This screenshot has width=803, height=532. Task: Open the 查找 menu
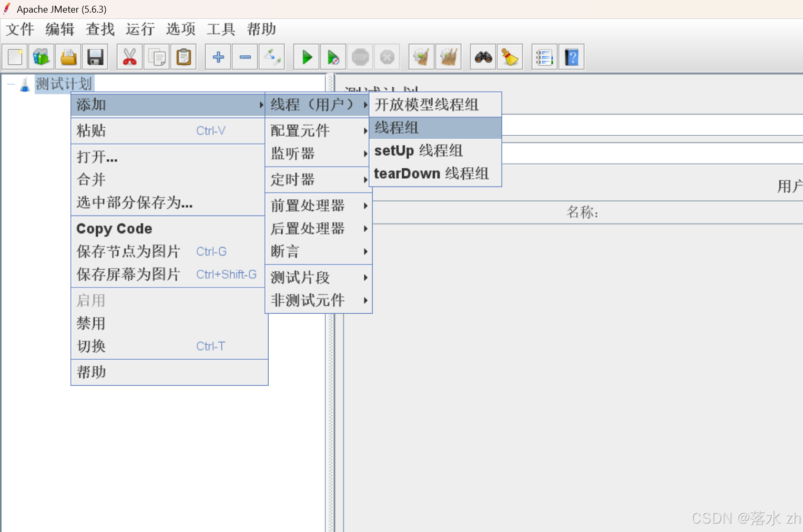(x=100, y=29)
